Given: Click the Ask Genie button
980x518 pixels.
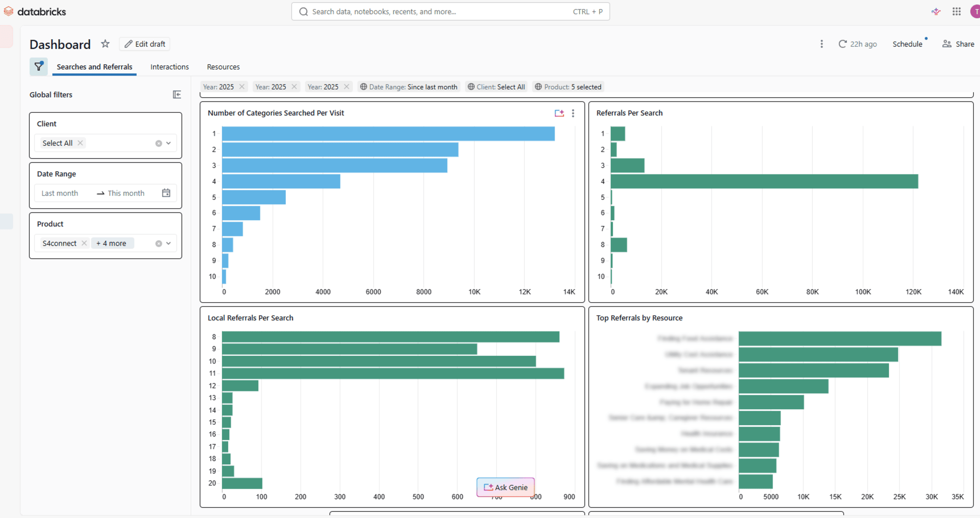Looking at the screenshot, I should click(x=505, y=487).
